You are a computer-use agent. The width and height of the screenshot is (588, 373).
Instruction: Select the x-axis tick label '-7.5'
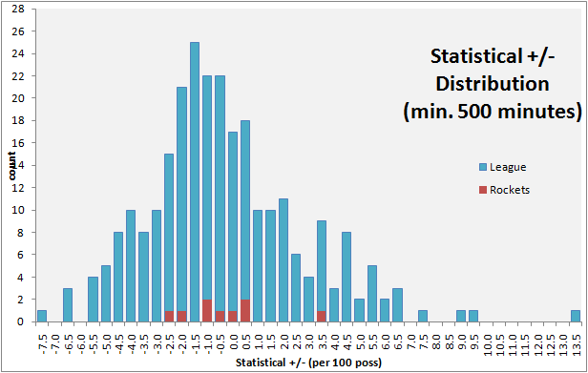(x=43, y=343)
